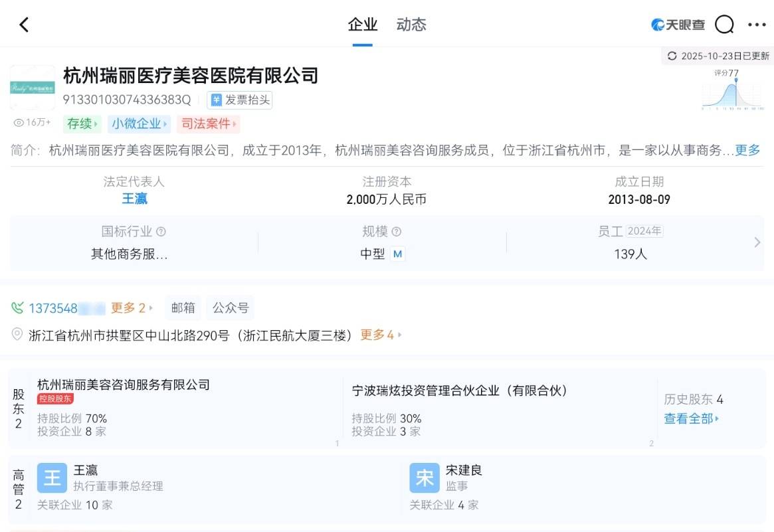Open 查看全部 in the shareholders section
The height and width of the screenshot is (532, 774).
(689, 418)
